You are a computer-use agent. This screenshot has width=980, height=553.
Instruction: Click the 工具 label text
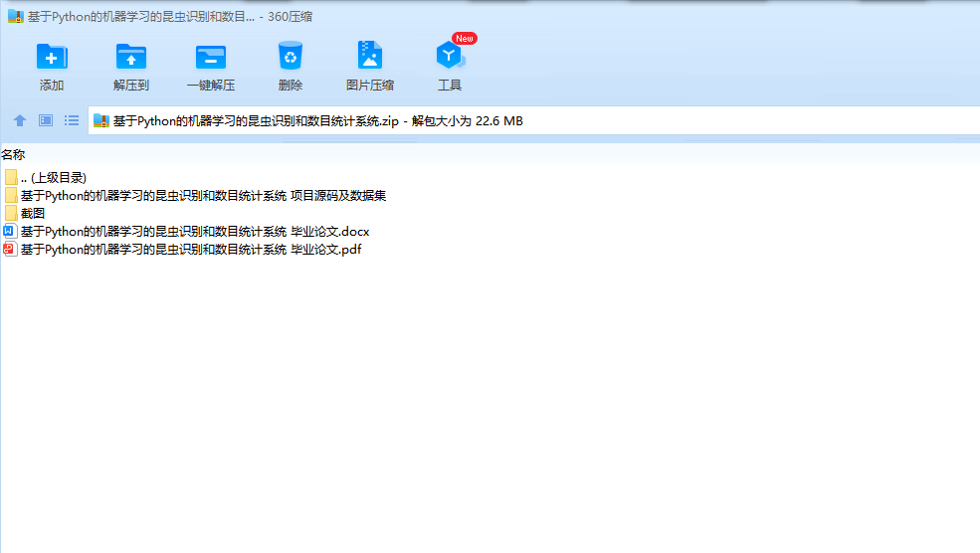450,86
